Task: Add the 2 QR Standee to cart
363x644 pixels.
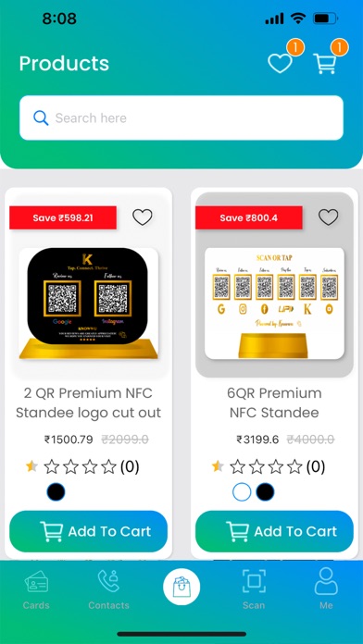Action: point(88,531)
